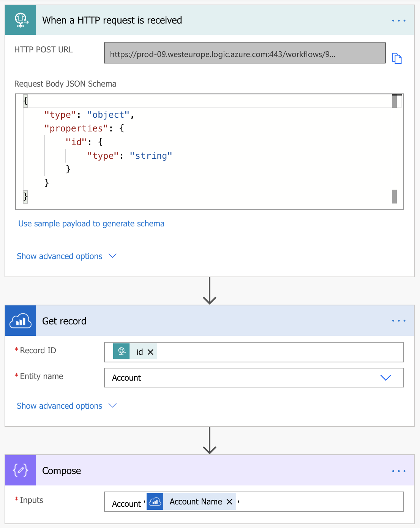Remove the Account Name token
The image size is (420, 528).
[229, 502]
